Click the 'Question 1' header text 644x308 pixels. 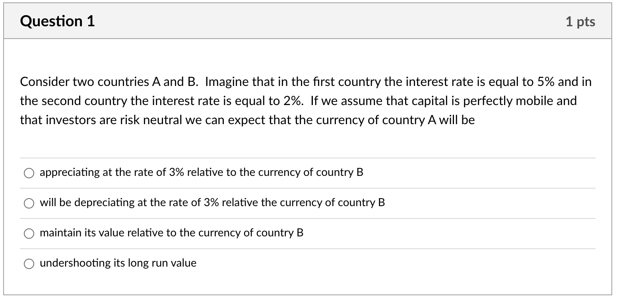click(58, 21)
